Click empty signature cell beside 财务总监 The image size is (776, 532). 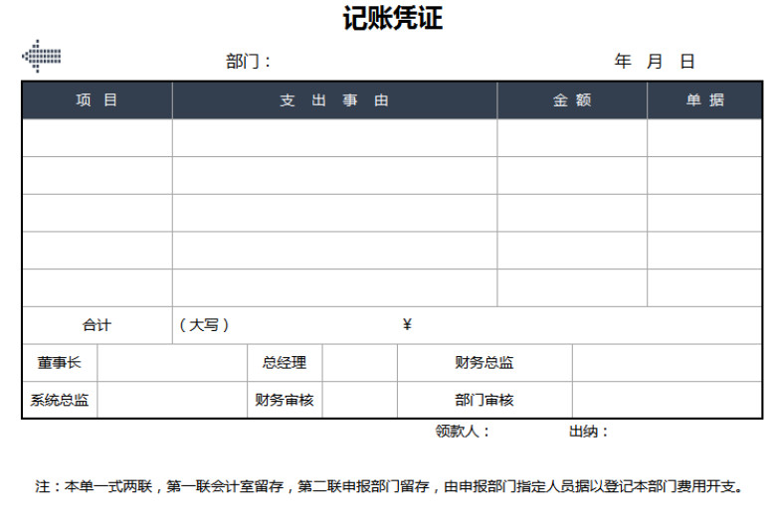coord(668,363)
